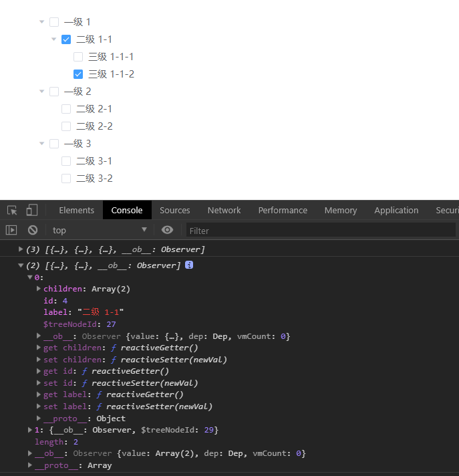Image resolution: width=459 pixels, height=476 pixels.
Task: Switch to the Sources tab
Action: [x=175, y=210]
